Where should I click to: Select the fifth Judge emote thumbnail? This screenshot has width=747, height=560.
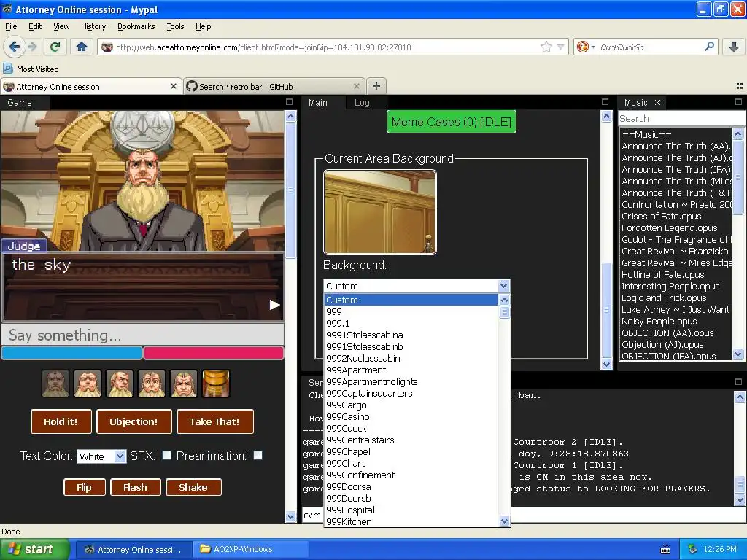(x=184, y=384)
